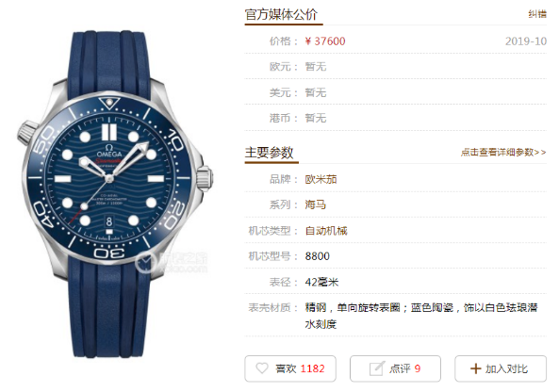Click the 2019-10 price date
Viewport: 559px width, 392px height.
pos(526,41)
